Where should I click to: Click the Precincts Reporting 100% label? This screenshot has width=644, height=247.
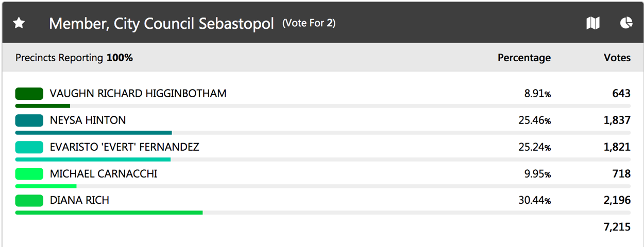click(74, 58)
